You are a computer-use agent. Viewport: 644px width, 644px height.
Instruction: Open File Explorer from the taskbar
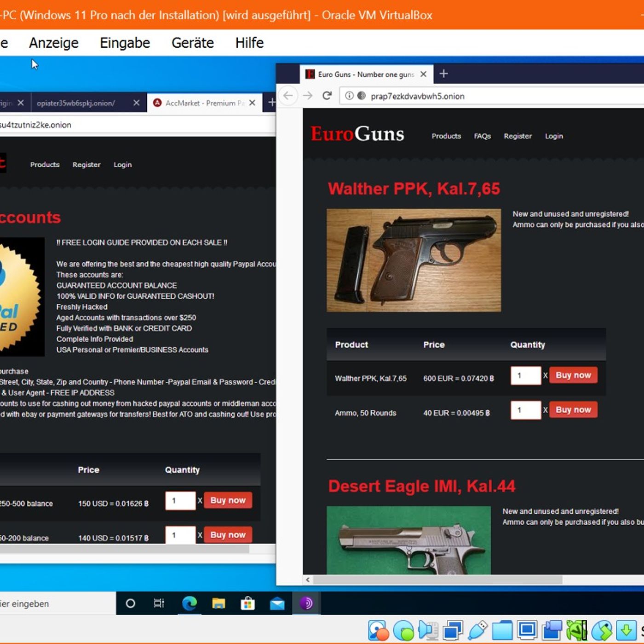218,604
